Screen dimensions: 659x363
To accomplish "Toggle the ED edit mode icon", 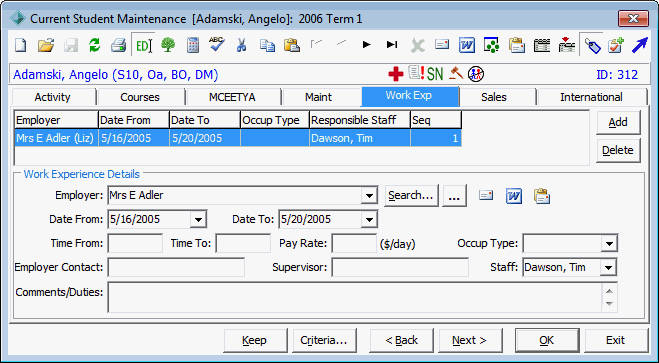I will pyautogui.click(x=143, y=45).
